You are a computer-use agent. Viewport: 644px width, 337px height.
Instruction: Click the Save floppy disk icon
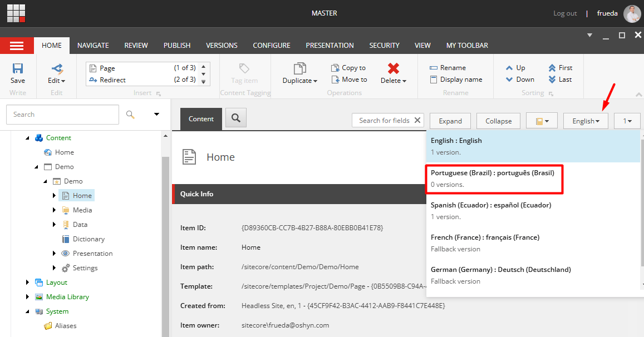(x=18, y=68)
